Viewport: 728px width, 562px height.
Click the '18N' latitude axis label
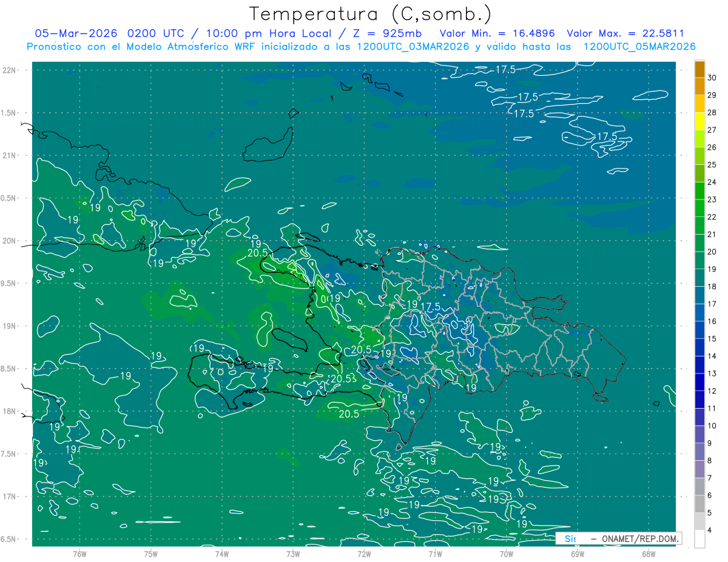click(10, 411)
